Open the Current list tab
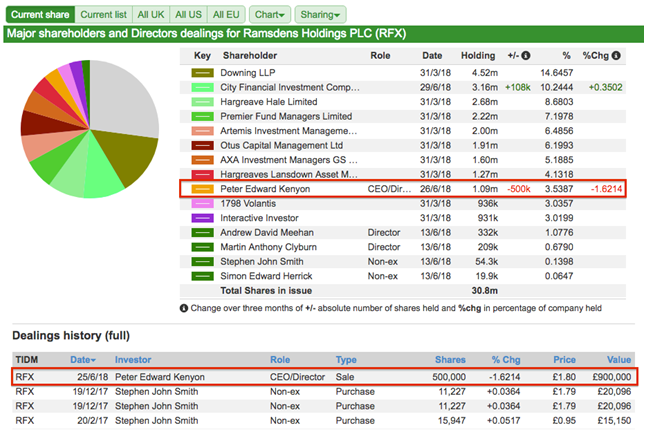This screenshot has height=432, width=646. point(103,15)
